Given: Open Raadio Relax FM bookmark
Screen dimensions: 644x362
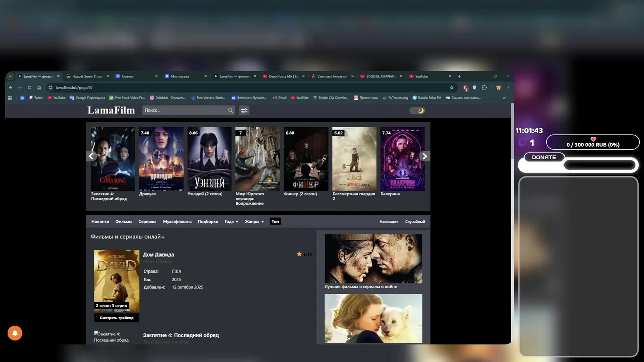Looking at the screenshot, I should (427, 98).
